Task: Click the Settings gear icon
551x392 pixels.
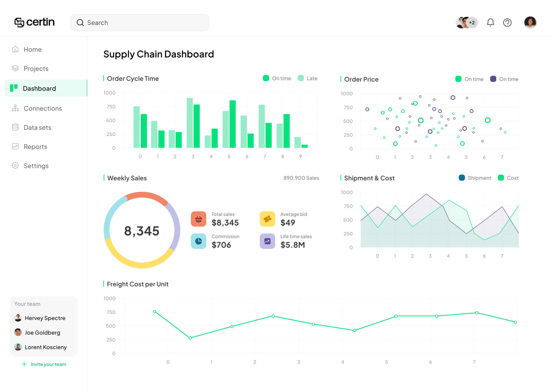Action: pos(15,166)
